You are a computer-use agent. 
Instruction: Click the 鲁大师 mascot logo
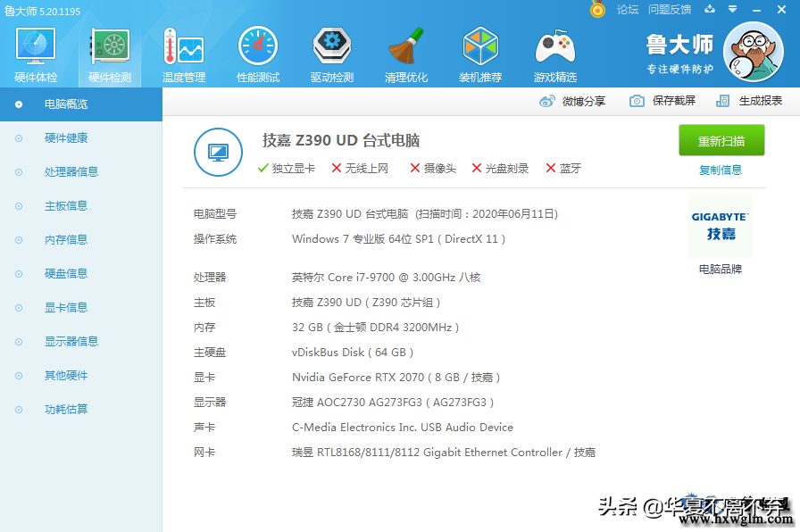[753, 52]
